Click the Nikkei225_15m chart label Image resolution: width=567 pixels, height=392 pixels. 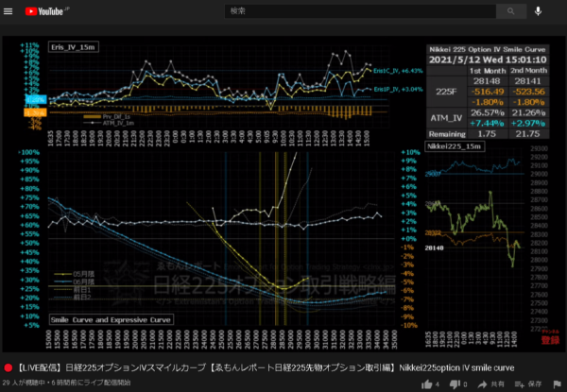[455, 146]
